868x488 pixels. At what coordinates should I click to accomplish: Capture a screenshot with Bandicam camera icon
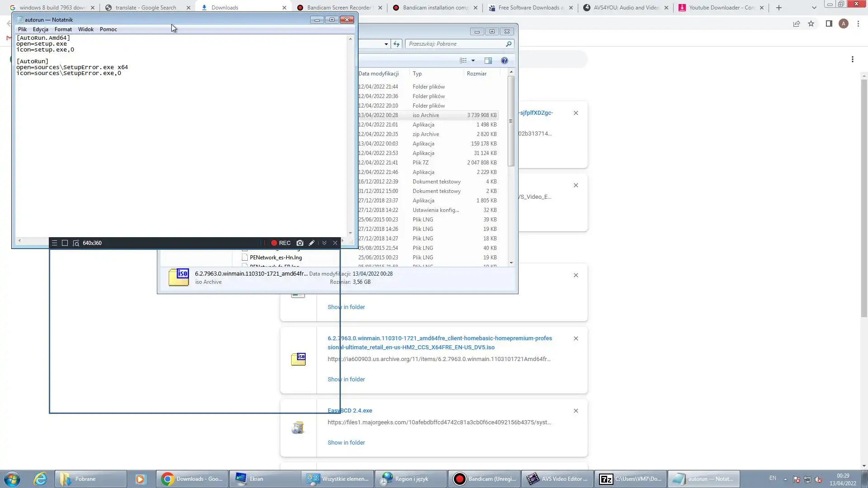click(x=300, y=243)
